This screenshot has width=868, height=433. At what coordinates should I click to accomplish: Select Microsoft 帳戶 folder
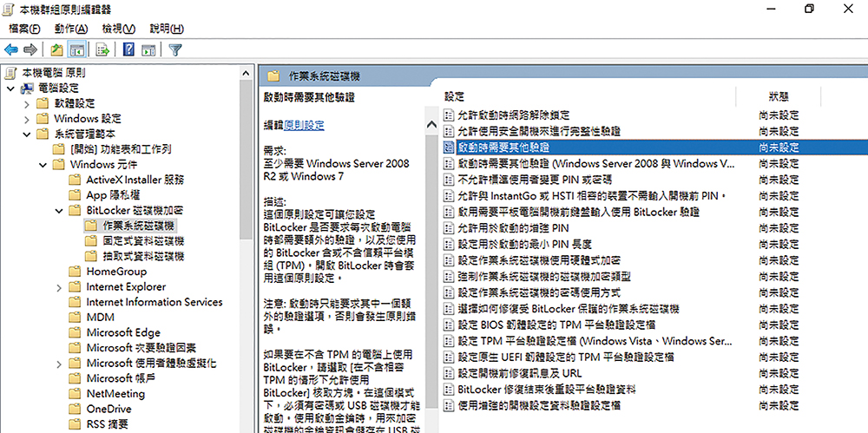122,378
